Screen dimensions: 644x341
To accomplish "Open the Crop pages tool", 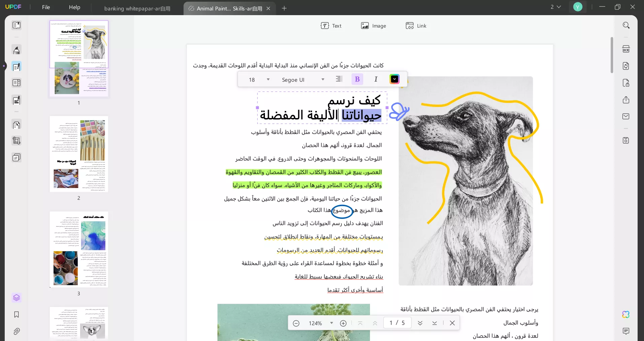I will click(16, 141).
